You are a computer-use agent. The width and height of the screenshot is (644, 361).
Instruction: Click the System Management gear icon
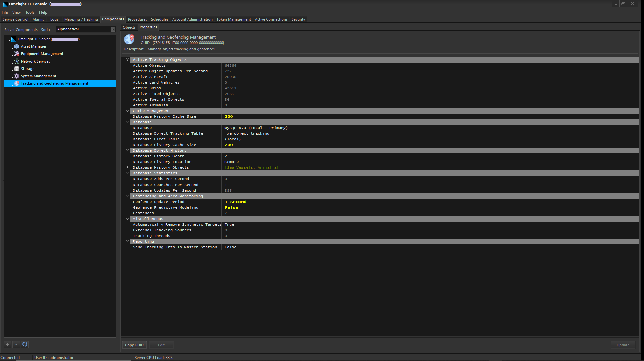(x=17, y=76)
